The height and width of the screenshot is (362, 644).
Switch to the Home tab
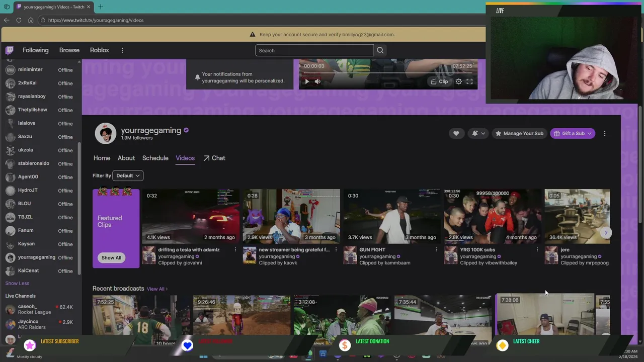click(102, 158)
